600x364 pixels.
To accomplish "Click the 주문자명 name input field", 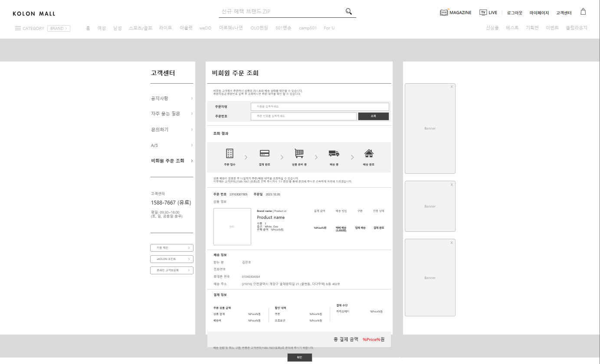I will click(x=320, y=107).
